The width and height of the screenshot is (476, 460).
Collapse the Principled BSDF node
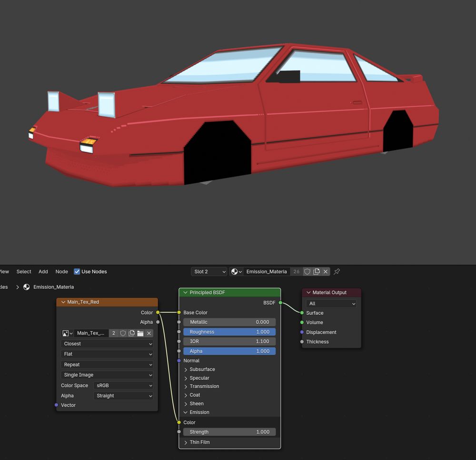[x=185, y=293]
